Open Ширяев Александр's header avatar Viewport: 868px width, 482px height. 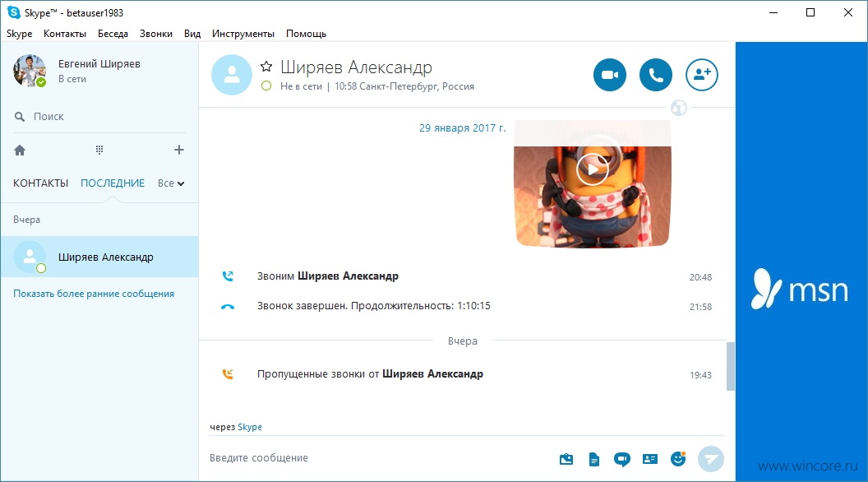point(232,74)
